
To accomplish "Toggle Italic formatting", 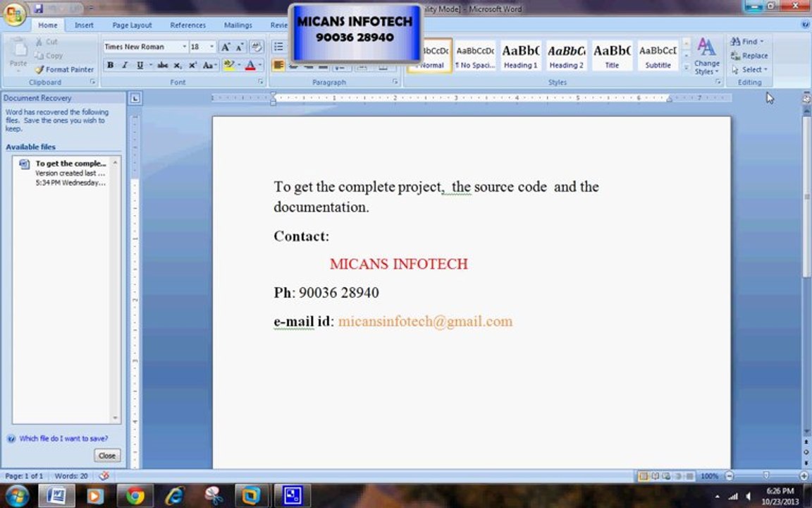I will (x=125, y=66).
